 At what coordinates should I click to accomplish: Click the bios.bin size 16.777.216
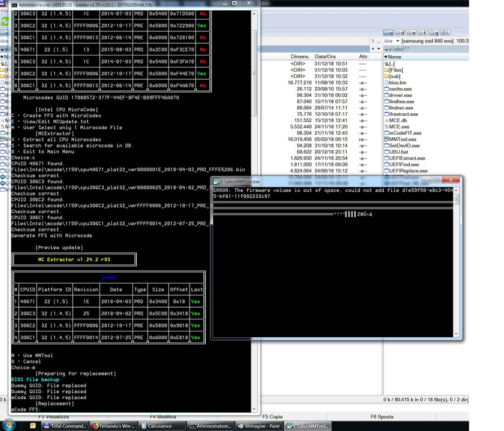(299, 82)
